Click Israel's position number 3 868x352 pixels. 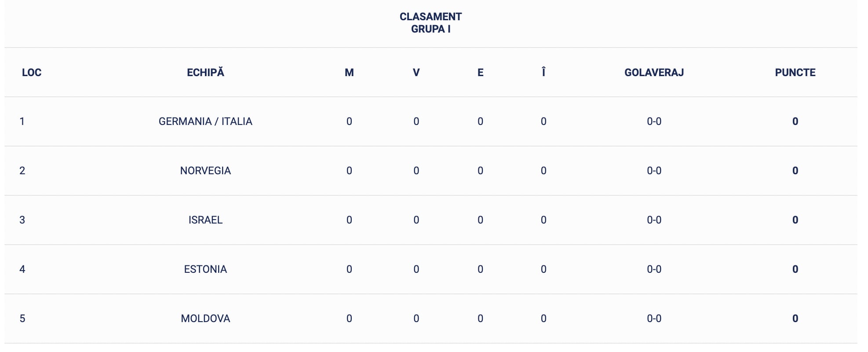(22, 220)
